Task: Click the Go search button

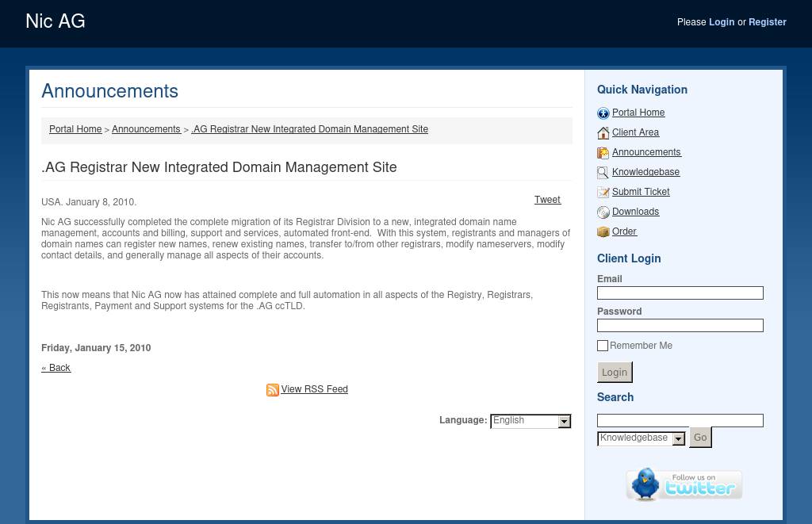Action: [700, 438]
